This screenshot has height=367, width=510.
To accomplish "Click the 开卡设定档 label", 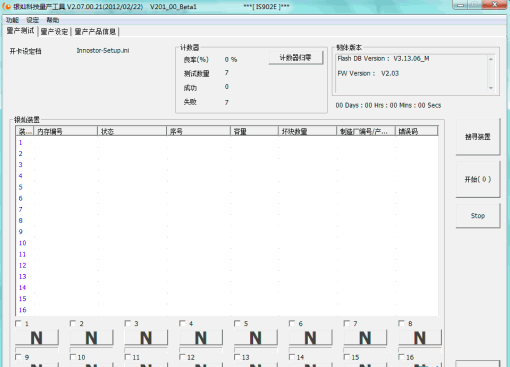I will 26,51.
